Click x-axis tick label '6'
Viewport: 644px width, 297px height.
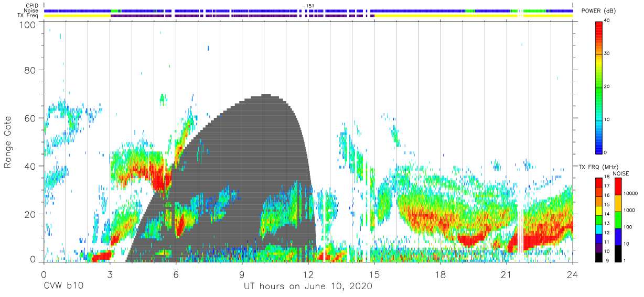tap(176, 274)
